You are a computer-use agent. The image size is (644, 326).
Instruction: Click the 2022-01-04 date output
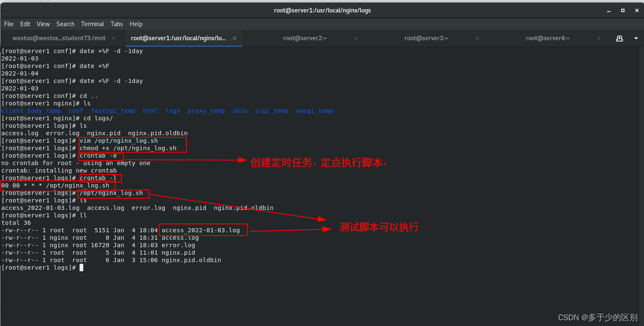pyautogui.click(x=20, y=73)
